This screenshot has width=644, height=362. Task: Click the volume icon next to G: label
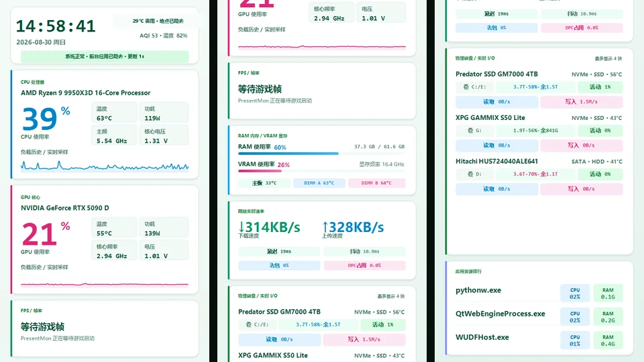coord(470,131)
